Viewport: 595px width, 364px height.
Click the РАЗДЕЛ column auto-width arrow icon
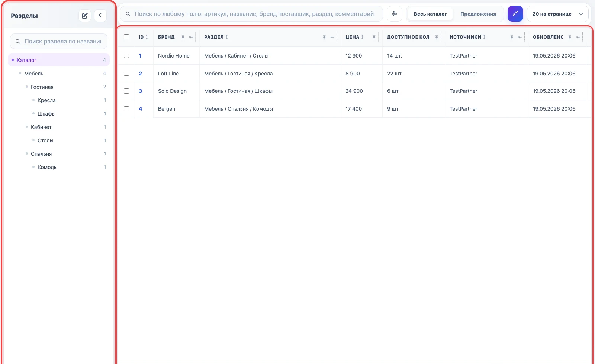[332, 37]
